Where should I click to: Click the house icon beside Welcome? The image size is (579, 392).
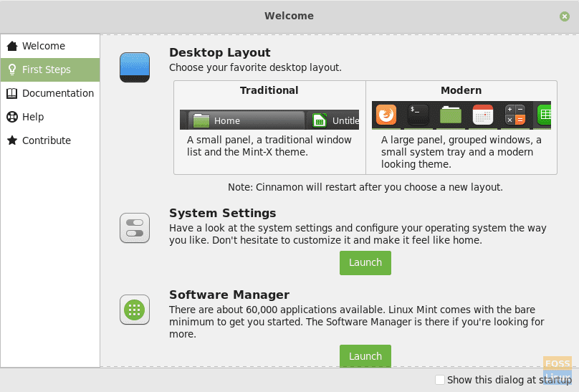click(12, 46)
